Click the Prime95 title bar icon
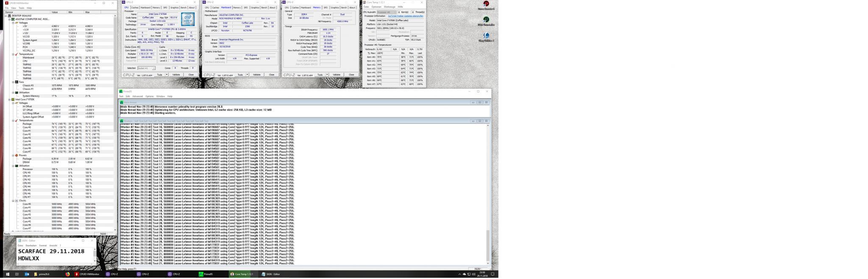The image size is (868, 279). tap(121, 91)
